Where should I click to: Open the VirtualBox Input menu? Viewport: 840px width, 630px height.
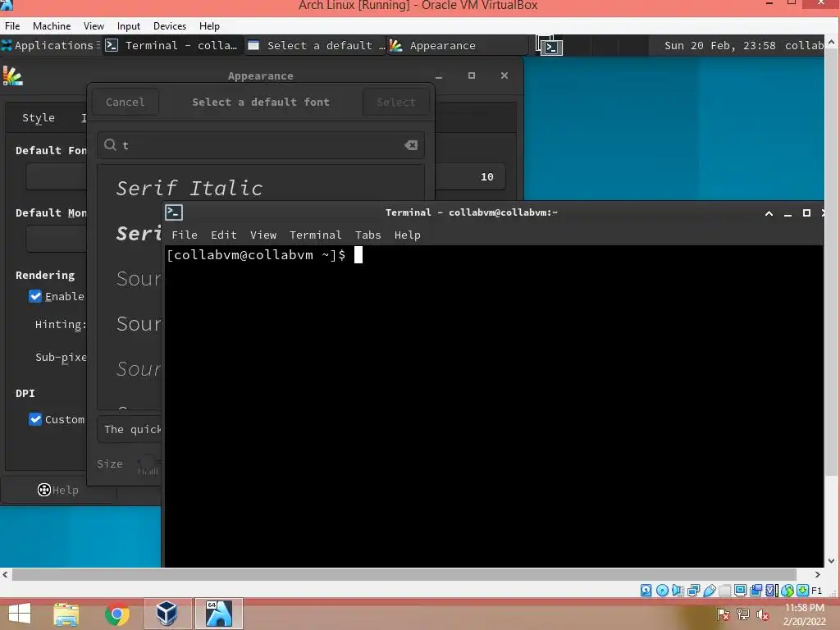[129, 25]
